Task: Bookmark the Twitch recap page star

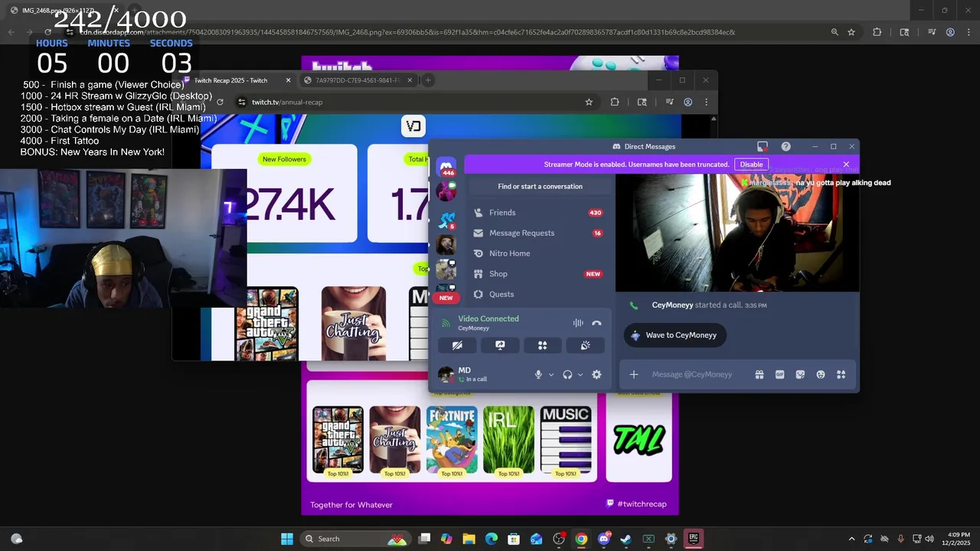Action: (x=589, y=102)
